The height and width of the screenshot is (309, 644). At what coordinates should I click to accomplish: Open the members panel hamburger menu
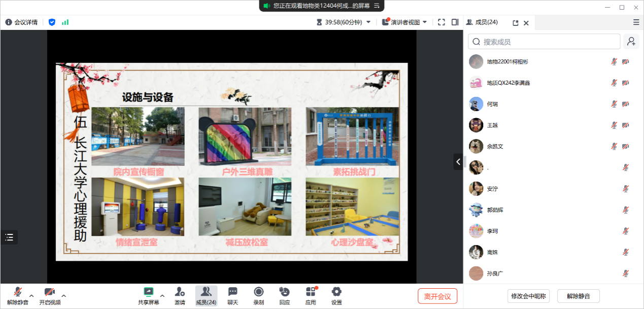coord(636,22)
